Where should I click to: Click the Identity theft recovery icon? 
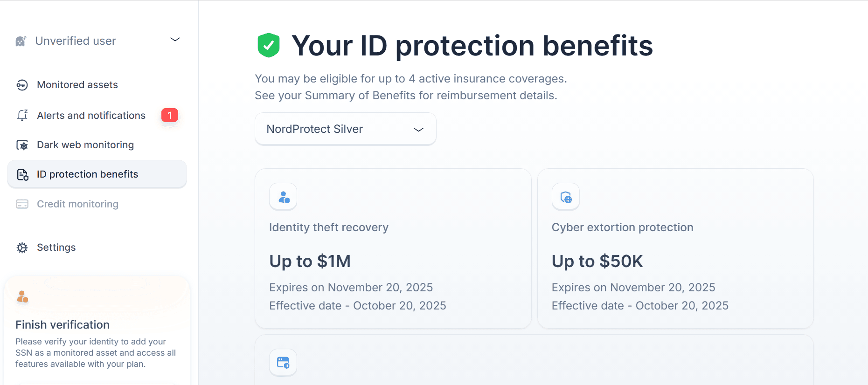point(283,197)
